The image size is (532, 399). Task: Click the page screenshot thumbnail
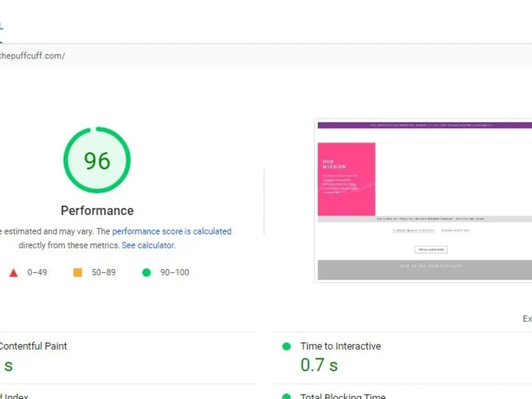(x=423, y=201)
